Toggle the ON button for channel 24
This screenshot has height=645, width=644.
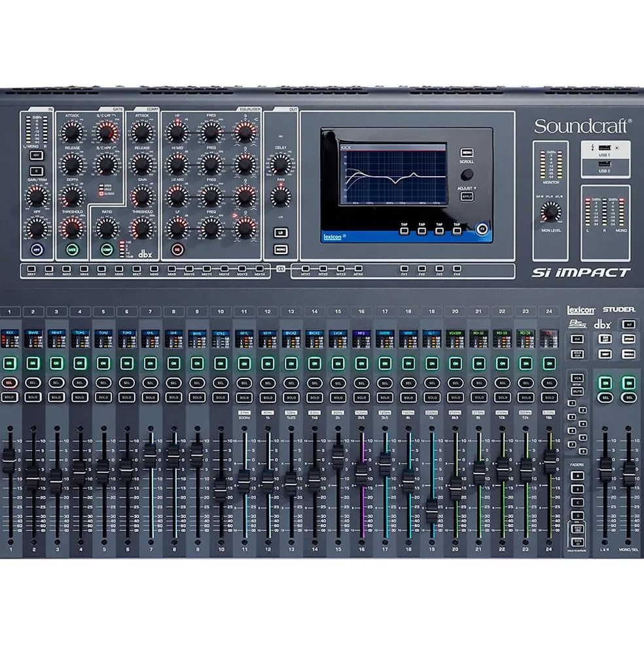point(549,363)
